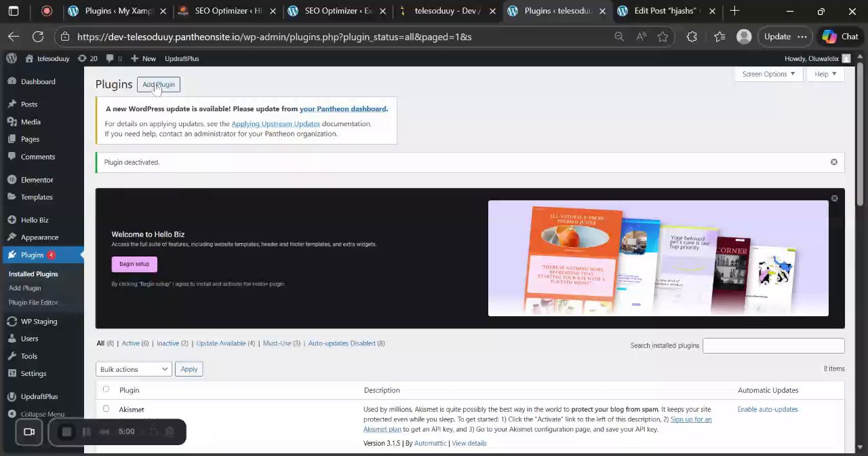Filter plugins by Inactive (2)
The width and height of the screenshot is (868, 456).
(172, 343)
